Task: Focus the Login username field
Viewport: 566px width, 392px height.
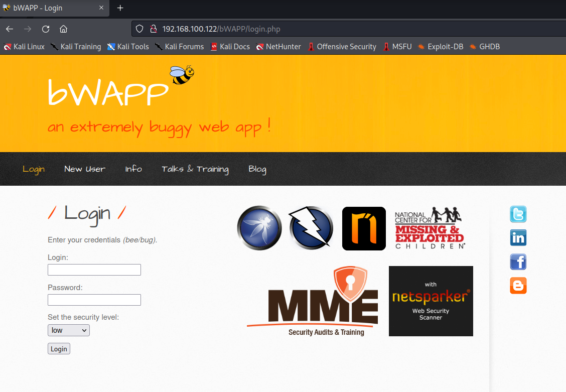Action: coord(94,270)
